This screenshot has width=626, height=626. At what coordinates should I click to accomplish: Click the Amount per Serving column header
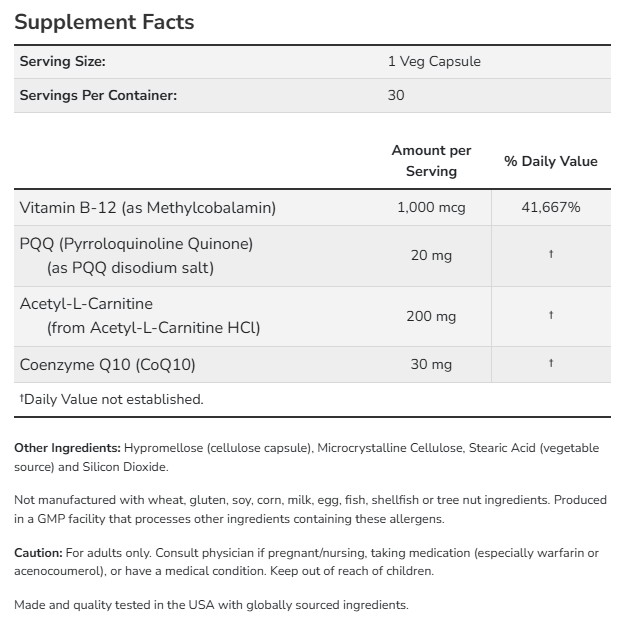click(x=431, y=160)
